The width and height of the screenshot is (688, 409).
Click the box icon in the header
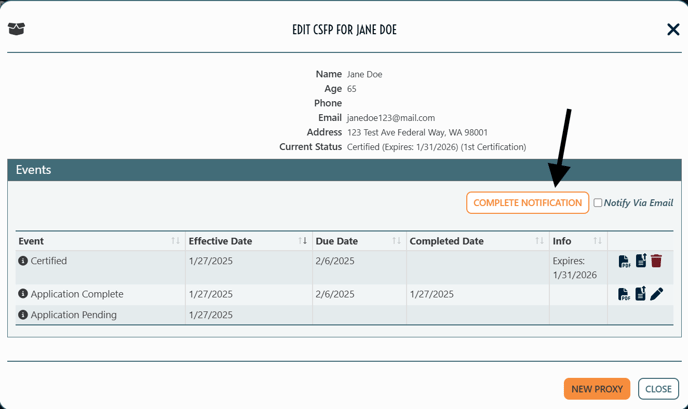(x=16, y=29)
